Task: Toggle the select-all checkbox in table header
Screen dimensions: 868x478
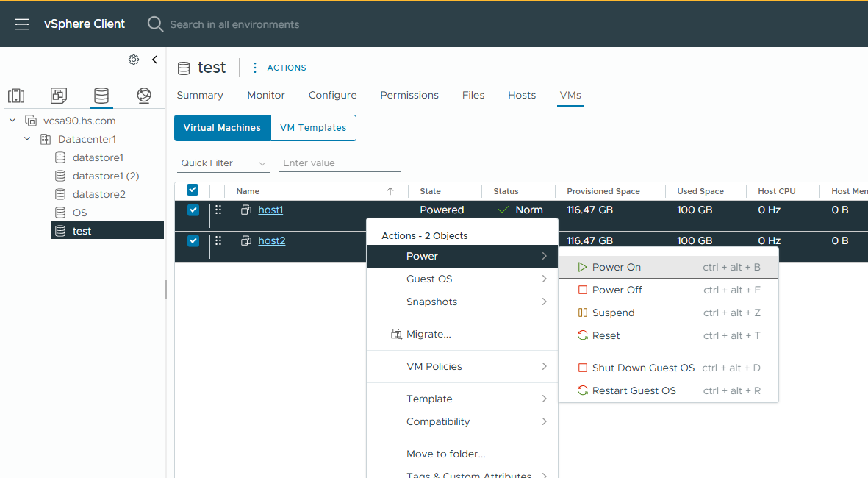Action: pos(193,190)
